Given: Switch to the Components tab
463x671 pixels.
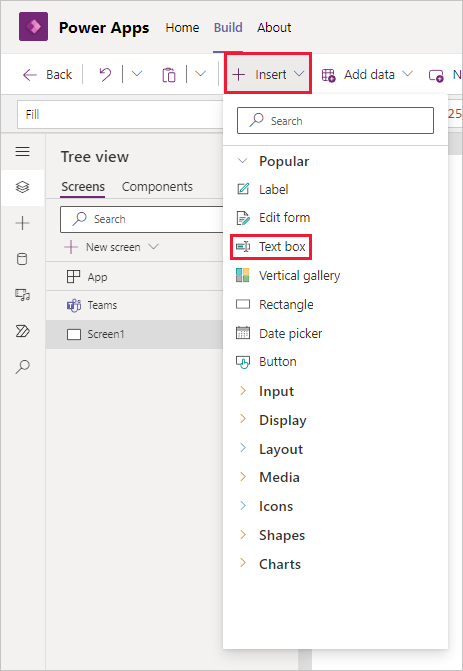Looking at the screenshot, I should coord(157,187).
